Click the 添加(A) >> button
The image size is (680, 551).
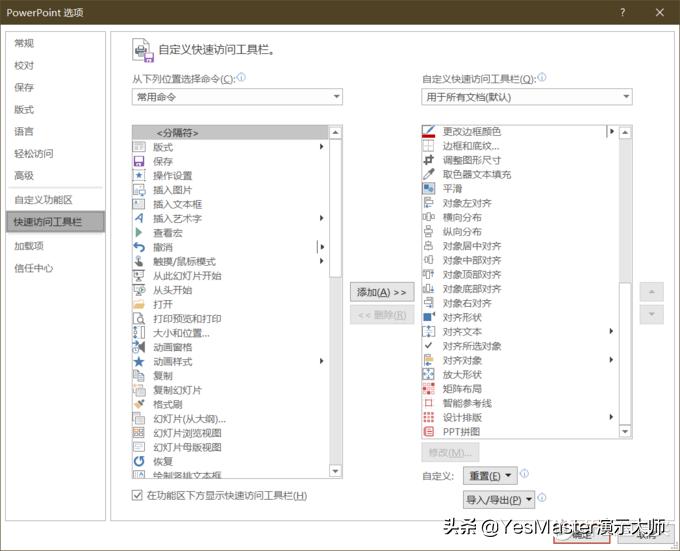coord(382,292)
